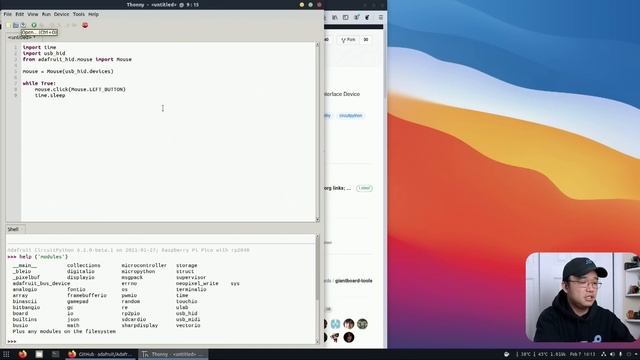Click the Firefox icon in taskbar
This screenshot has height=360, width=640.
pyautogui.click(x=22, y=354)
